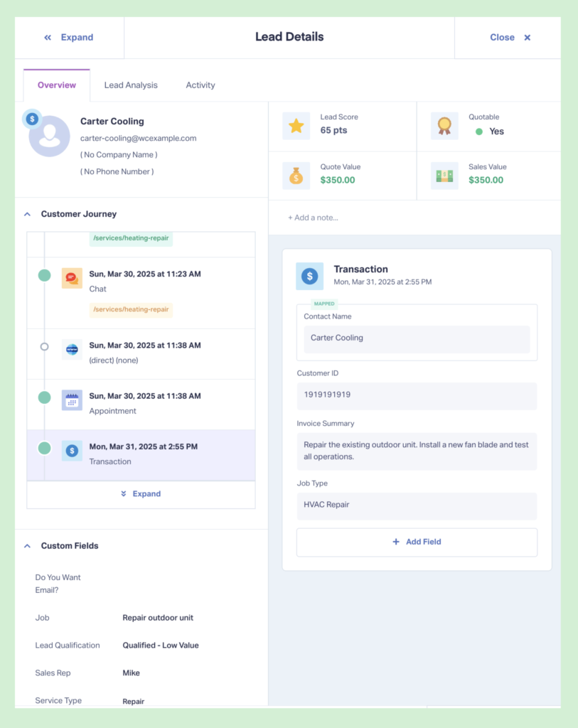Click the Appointment calendar icon
This screenshot has width=578, height=728.
click(x=72, y=400)
